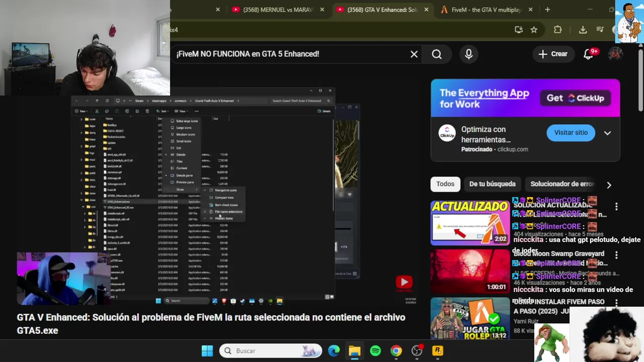Select the De tu búsqueda filter chip

coord(492,184)
